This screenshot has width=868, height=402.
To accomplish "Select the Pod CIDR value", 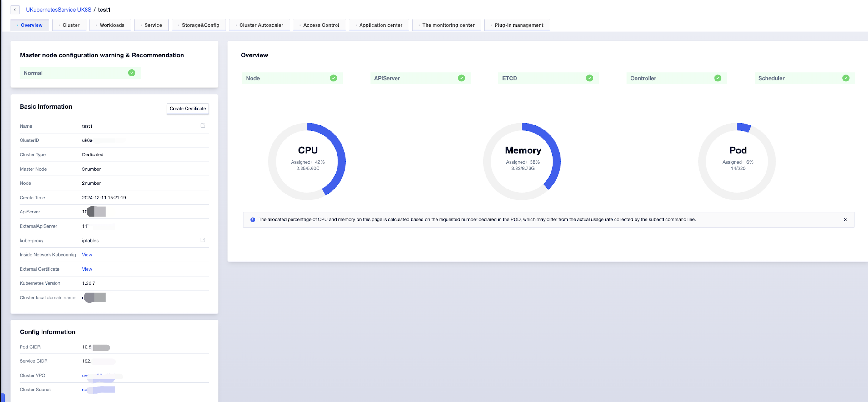I will click(96, 347).
